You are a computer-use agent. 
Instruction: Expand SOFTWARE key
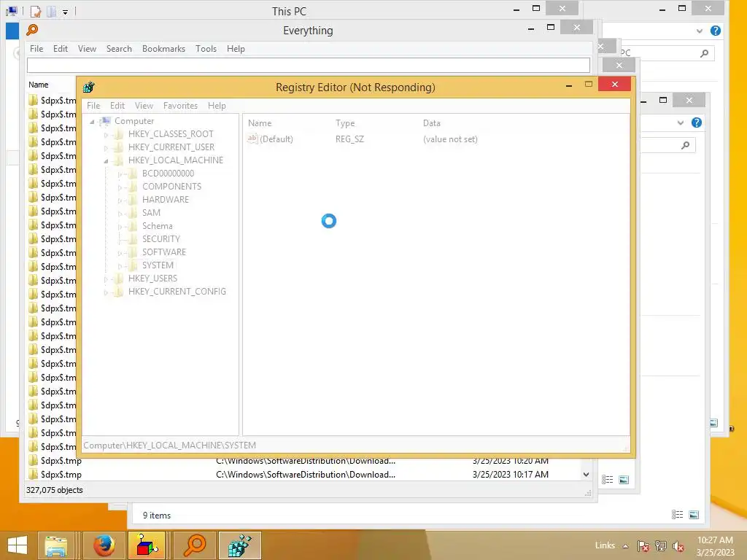[x=120, y=253]
